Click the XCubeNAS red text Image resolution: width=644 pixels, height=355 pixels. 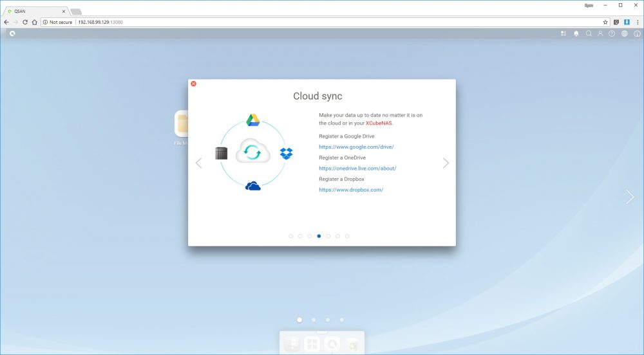pos(379,123)
